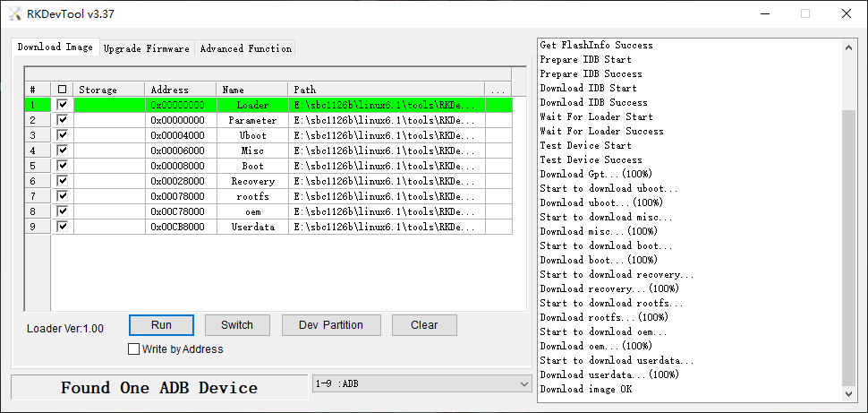The width and height of the screenshot is (868, 413).
Task: Click the 'Loader Ver:1.00' label
Action: coord(64,329)
